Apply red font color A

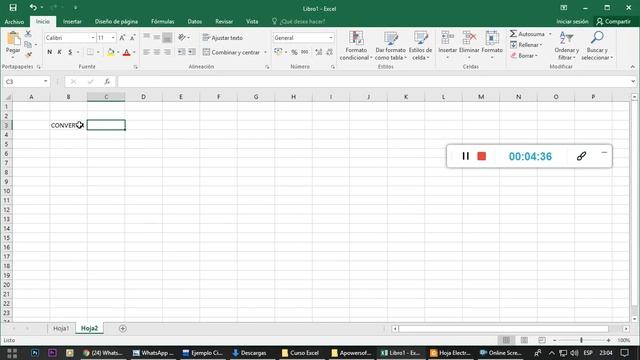coord(127,52)
